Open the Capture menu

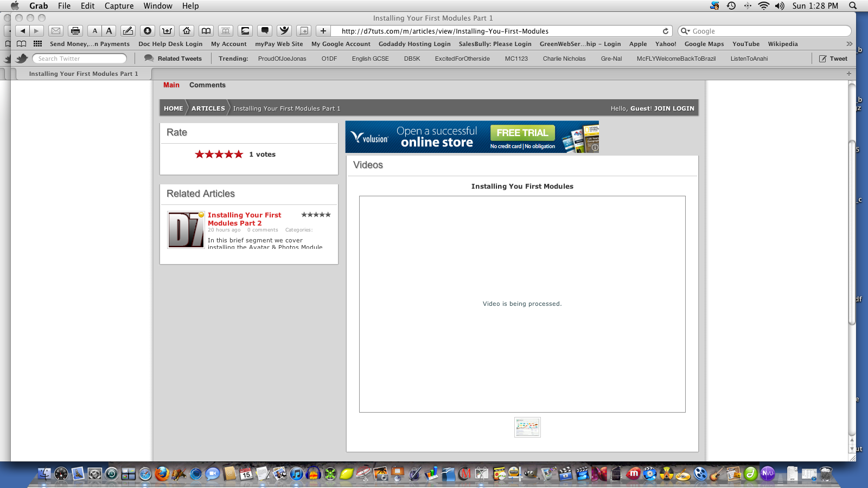click(119, 6)
